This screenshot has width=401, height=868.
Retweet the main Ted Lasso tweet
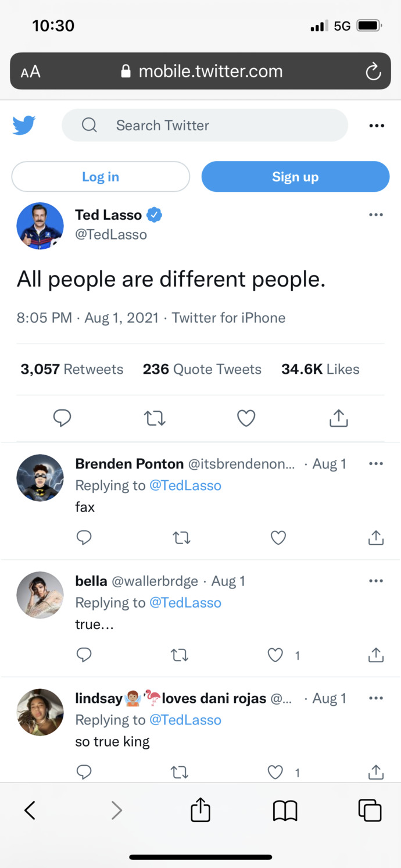click(155, 418)
